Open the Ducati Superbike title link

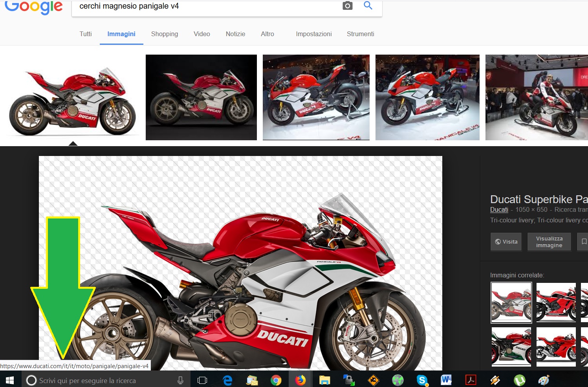pos(539,199)
